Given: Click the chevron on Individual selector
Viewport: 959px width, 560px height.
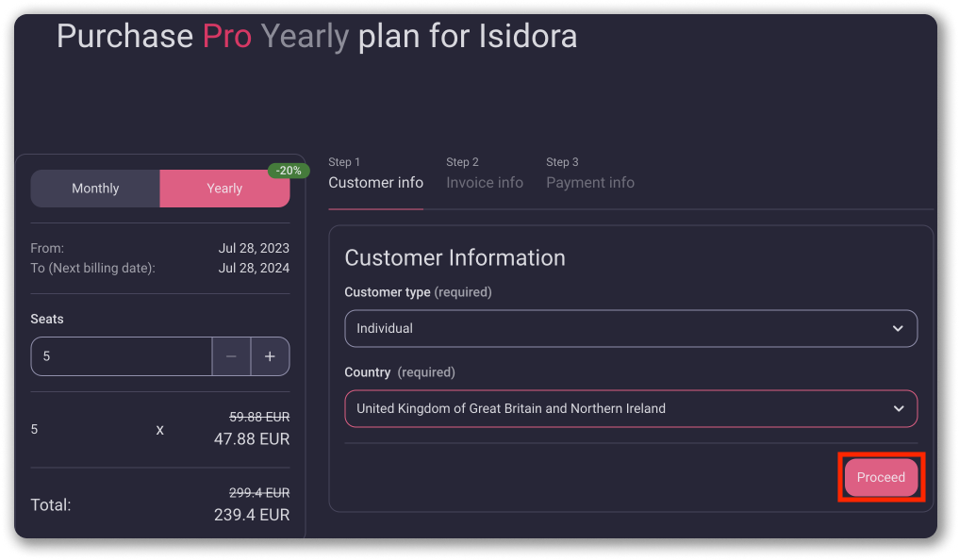Looking at the screenshot, I should point(898,328).
